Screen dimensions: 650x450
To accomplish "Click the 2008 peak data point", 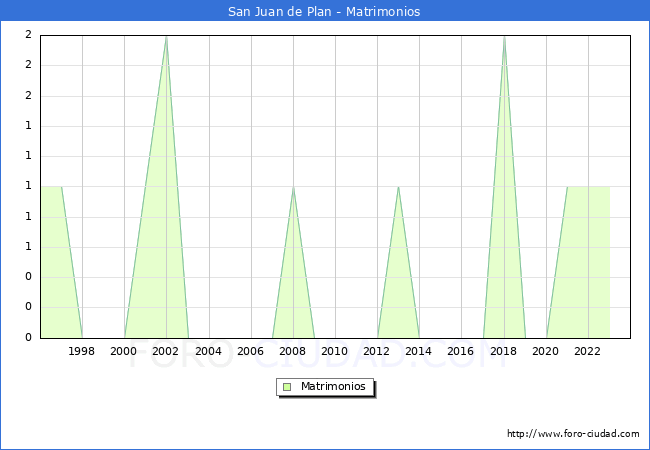I will 293,188.
